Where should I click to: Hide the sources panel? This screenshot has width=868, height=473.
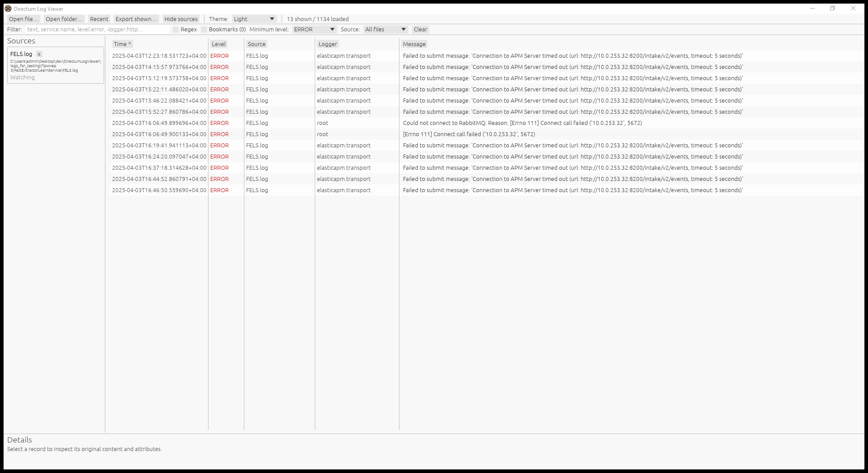click(x=181, y=19)
